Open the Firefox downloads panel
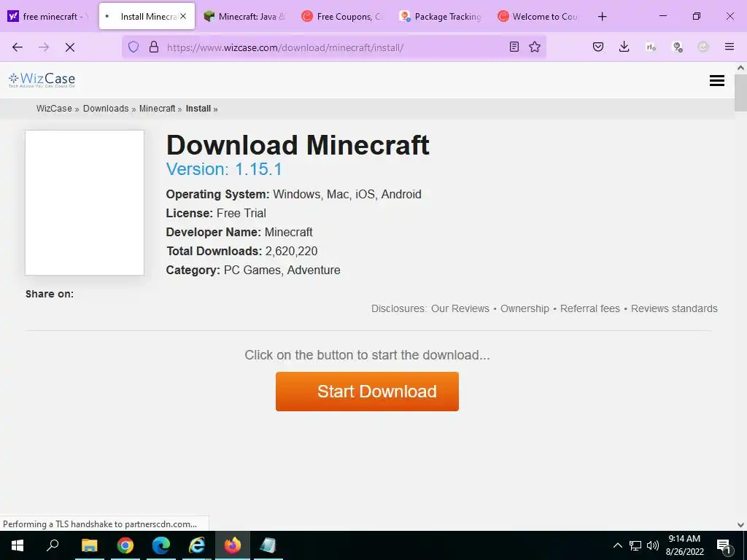The height and width of the screenshot is (560, 747). [x=624, y=47]
